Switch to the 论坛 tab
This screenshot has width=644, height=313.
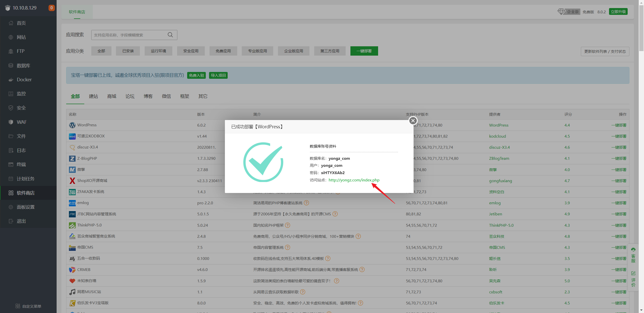point(130,96)
